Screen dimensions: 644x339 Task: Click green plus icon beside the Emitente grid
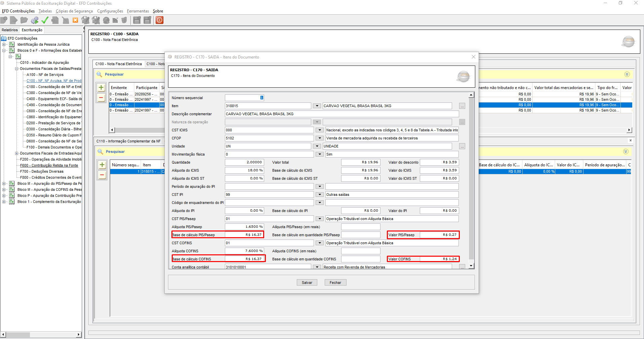[x=101, y=88]
